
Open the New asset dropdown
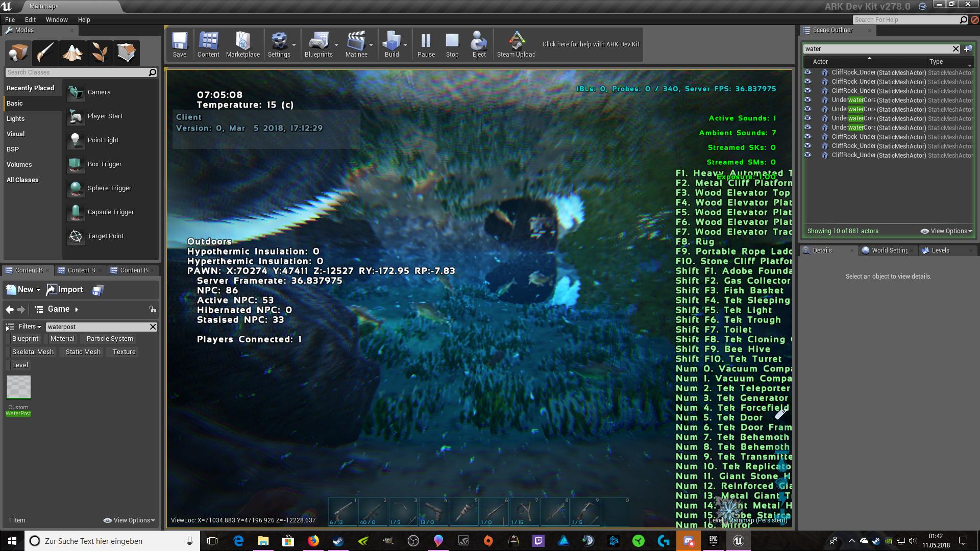[23, 290]
